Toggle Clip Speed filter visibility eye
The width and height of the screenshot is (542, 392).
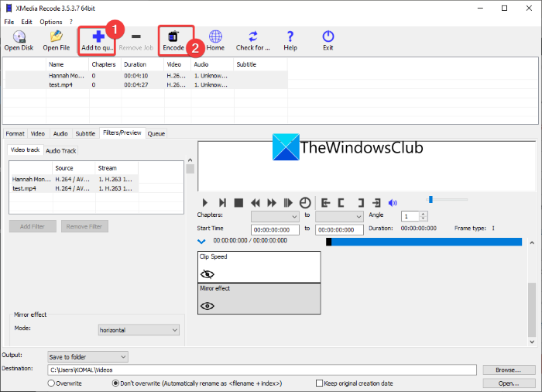208,274
